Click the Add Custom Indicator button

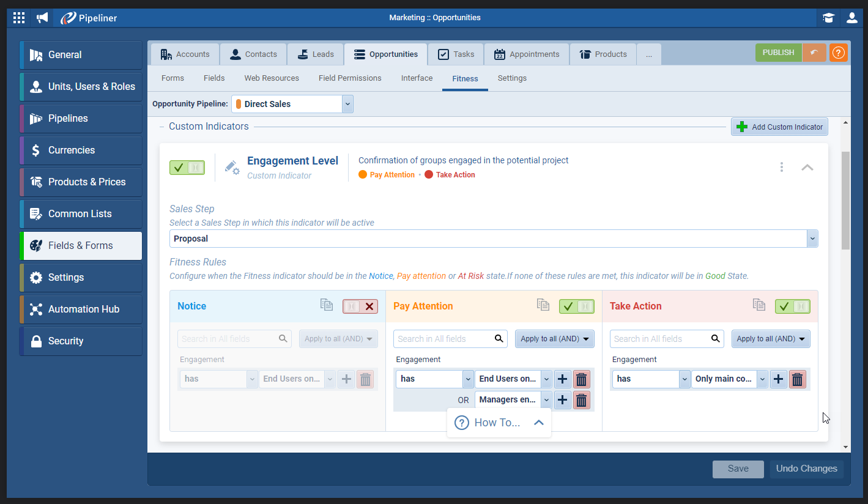[779, 127]
